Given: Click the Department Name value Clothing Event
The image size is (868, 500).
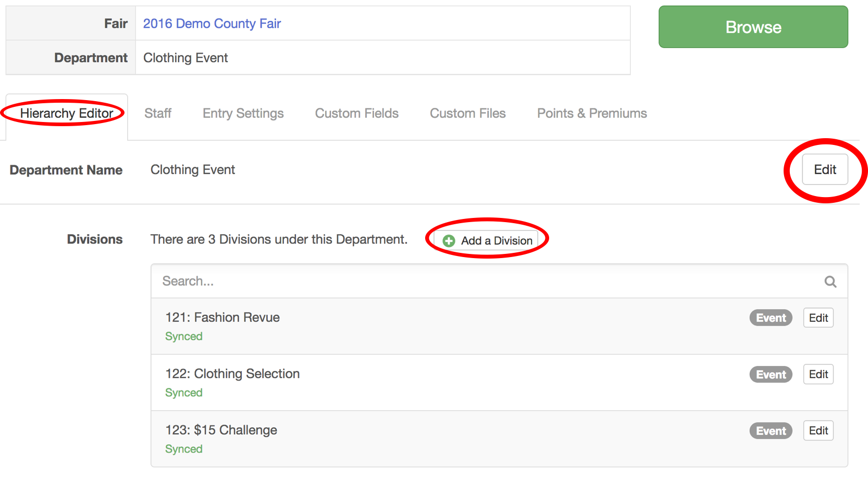Looking at the screenshot, I should point(193,170).
